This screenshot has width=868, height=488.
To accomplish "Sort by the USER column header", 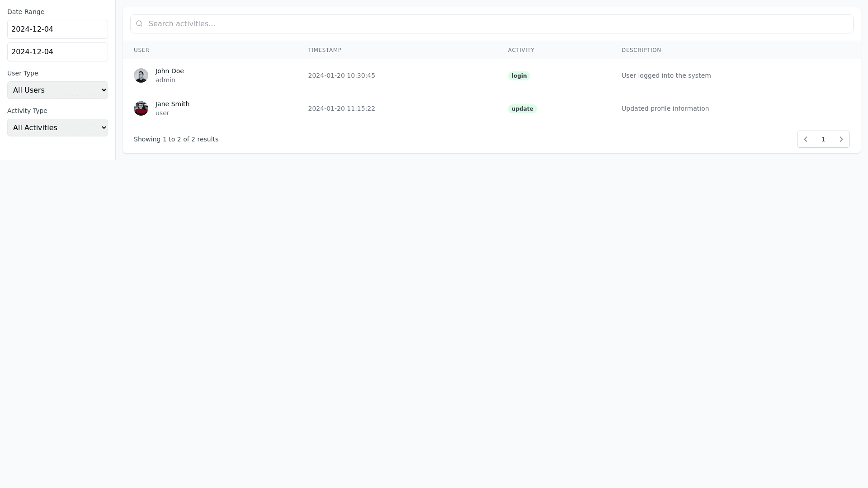I will coord(141,50).
